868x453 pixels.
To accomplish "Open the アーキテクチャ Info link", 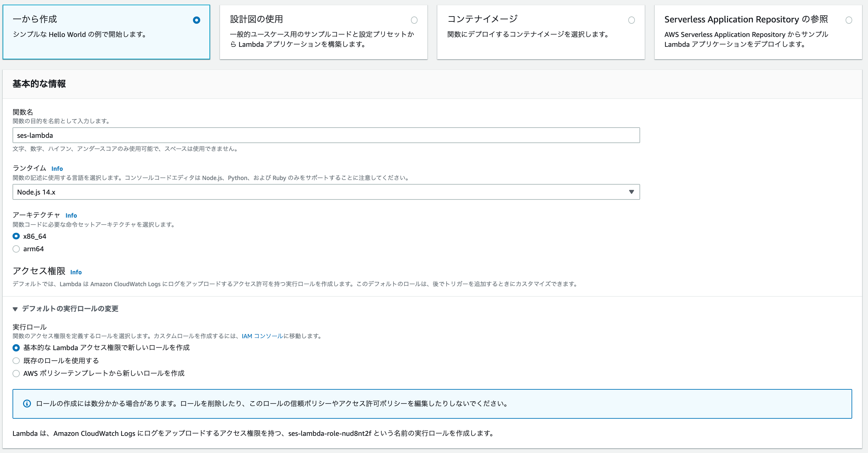I will (71, 215).
